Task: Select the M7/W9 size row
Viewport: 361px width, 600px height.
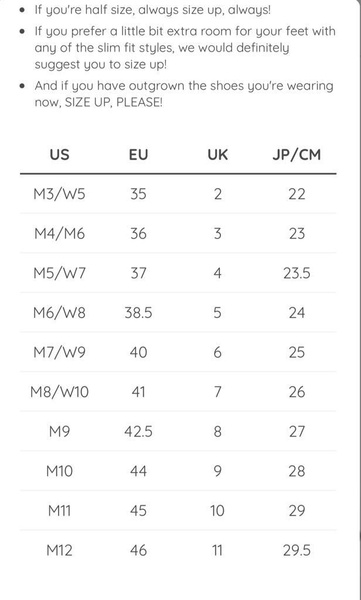Action: [x=178, y=352]
